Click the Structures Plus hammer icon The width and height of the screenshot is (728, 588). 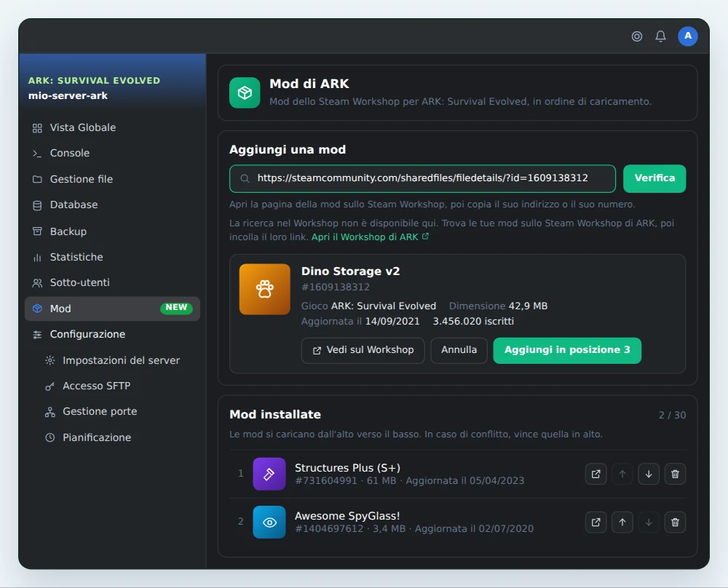pyautogui.click(x=269, y=474)
